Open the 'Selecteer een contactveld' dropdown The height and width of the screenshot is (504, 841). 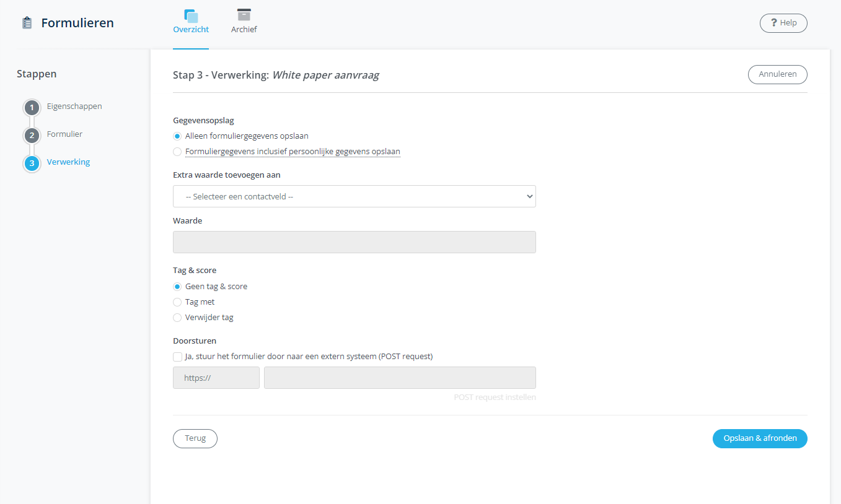pyautogui.click(x=354, y=196)
